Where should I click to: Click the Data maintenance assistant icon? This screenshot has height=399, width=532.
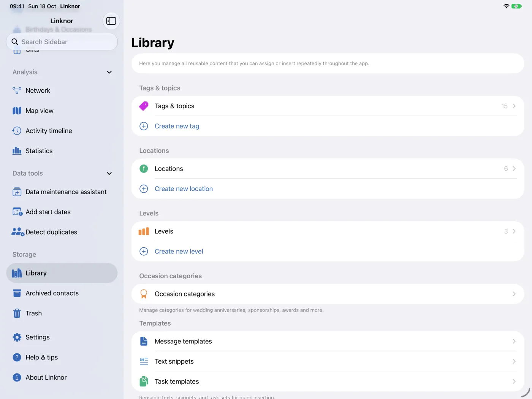17,192
